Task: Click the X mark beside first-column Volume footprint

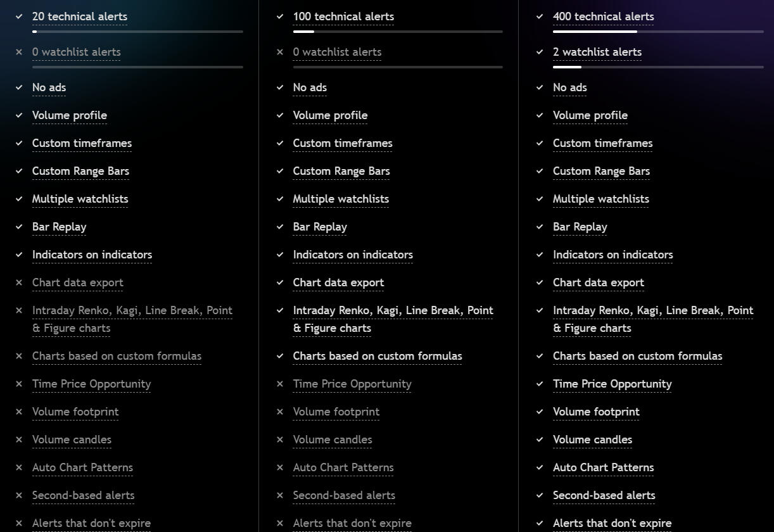Action: point(19,412)
